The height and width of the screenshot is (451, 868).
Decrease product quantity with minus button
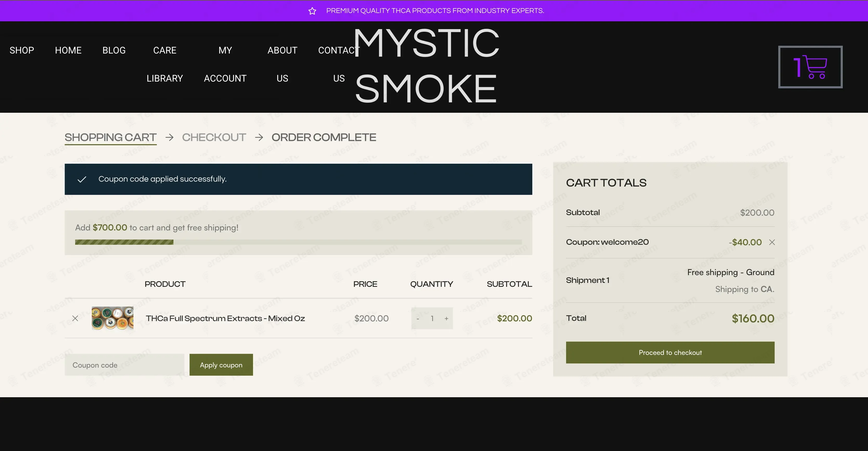tap(418, 319)
